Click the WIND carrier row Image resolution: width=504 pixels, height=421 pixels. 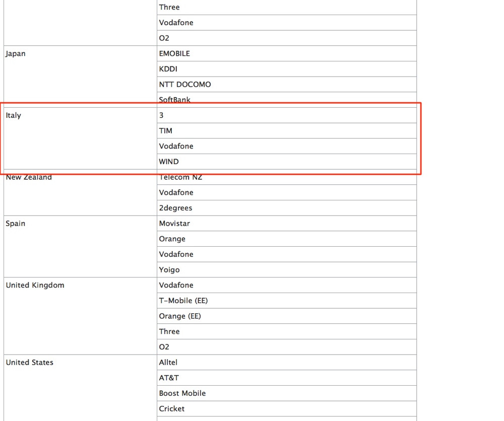click(169, 162)
